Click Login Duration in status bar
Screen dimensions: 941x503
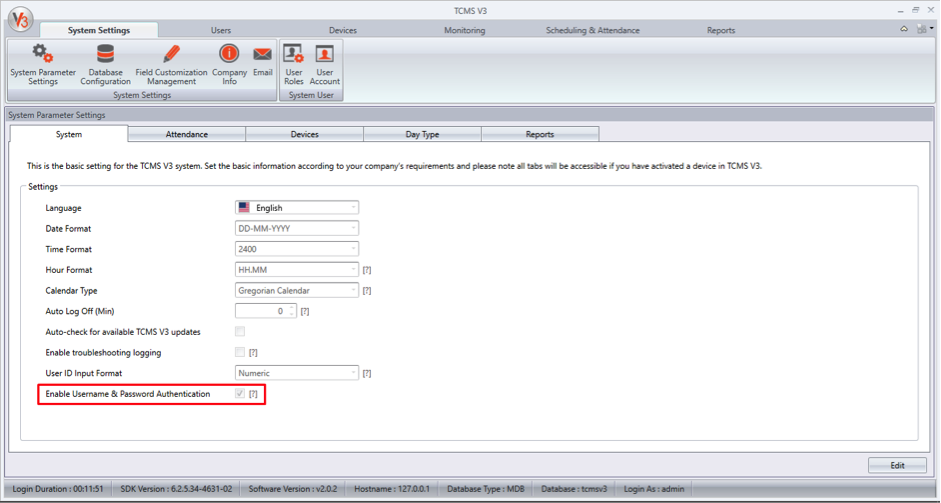[x=58, y=489]
